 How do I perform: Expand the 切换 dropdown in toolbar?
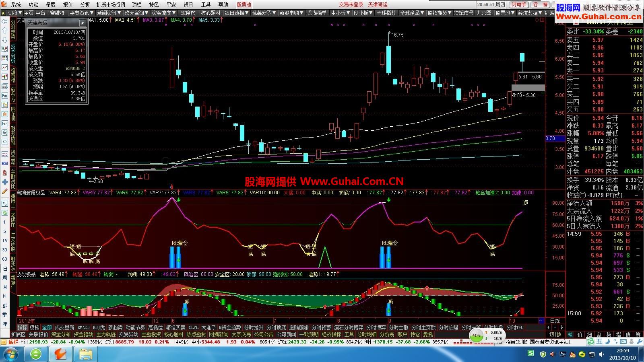pos(14,13)
